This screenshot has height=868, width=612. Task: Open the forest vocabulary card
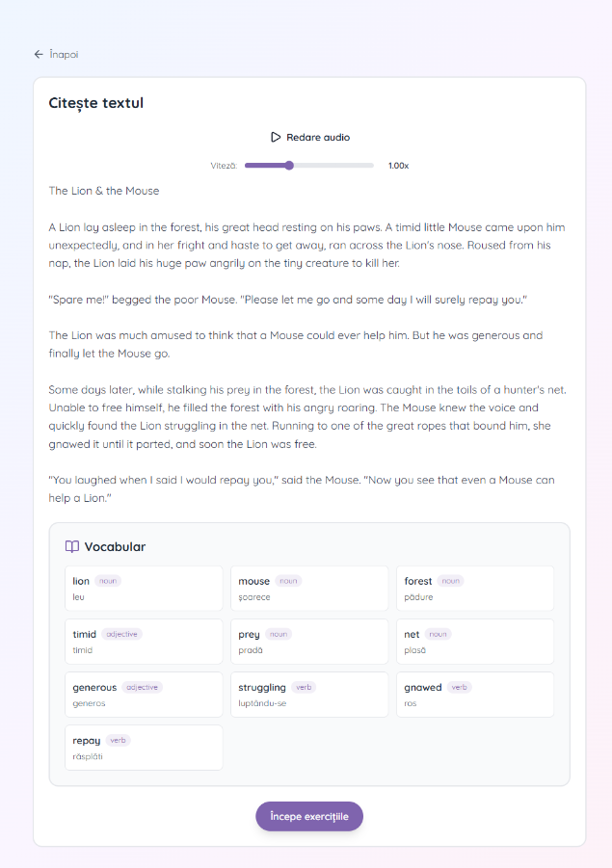(475, 589)
